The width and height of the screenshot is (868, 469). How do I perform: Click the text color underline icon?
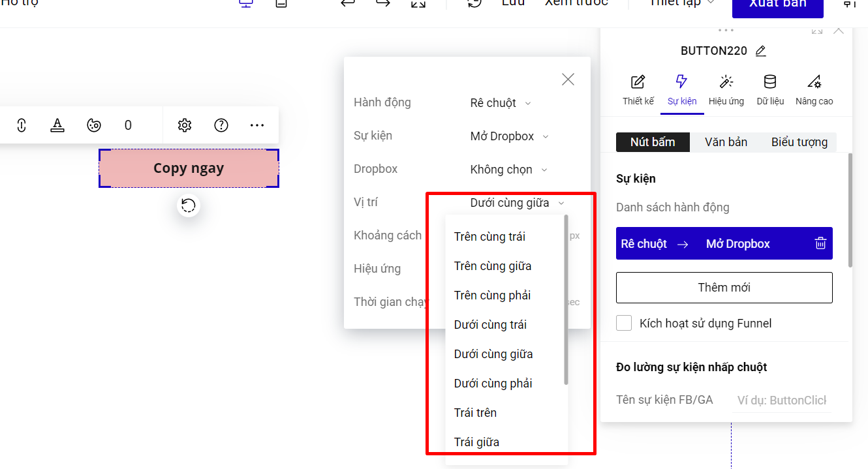click(x=57, y=125)
